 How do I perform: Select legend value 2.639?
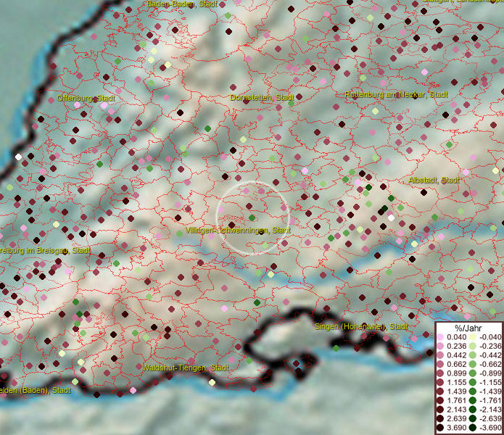click(x=456, y=418)
